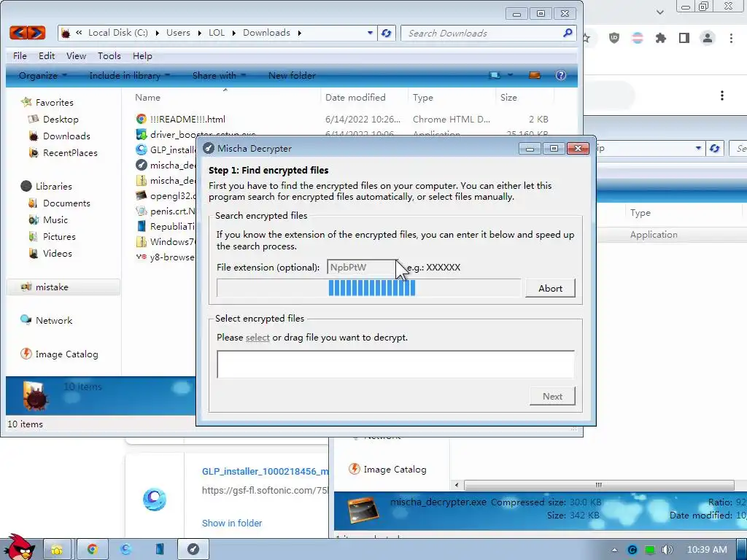
Task: Select the Windows7 zip folder icon
Action: tap(141, 241)
